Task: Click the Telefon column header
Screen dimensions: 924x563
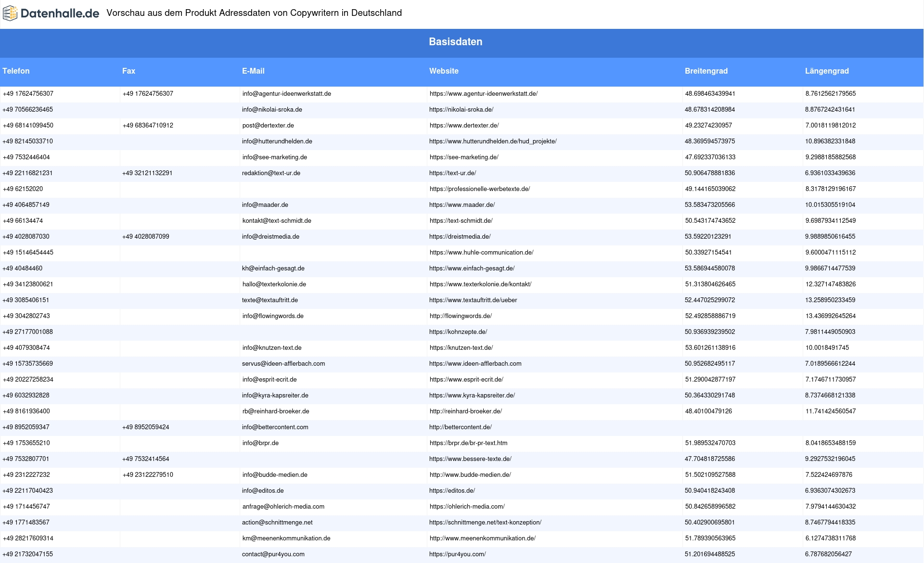Action: (16, 71)
